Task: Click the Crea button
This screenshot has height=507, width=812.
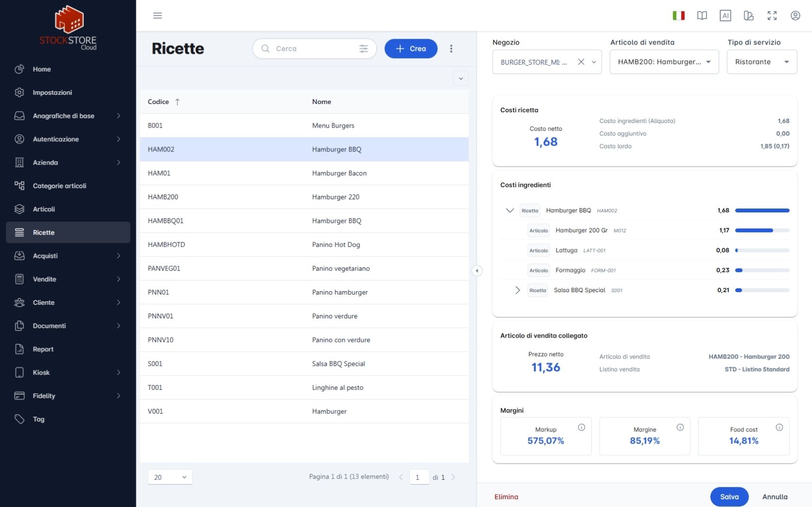Action: click(x=411, y=48)
